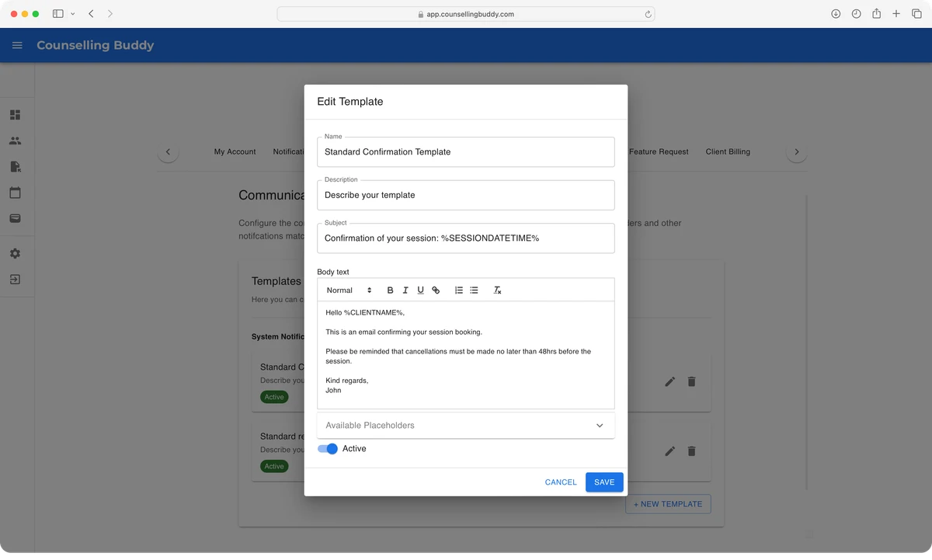Click the template Name field
The image size is (932, 560).
(466, 152)
